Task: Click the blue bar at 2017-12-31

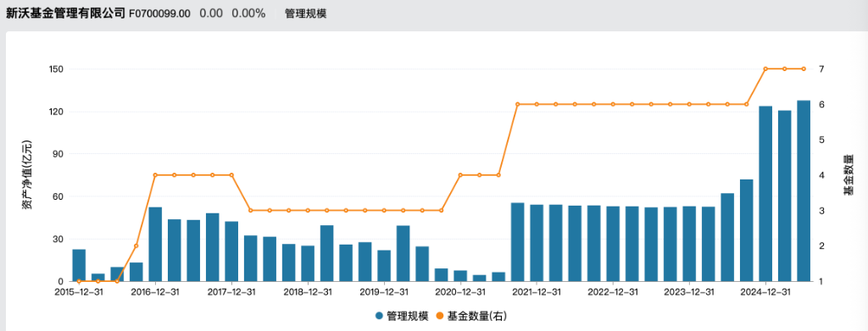Action: click(231, 251)
